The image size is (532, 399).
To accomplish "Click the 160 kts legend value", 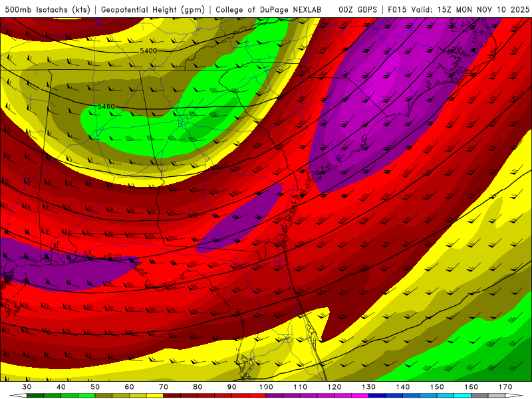I will (x=471, y=387).
